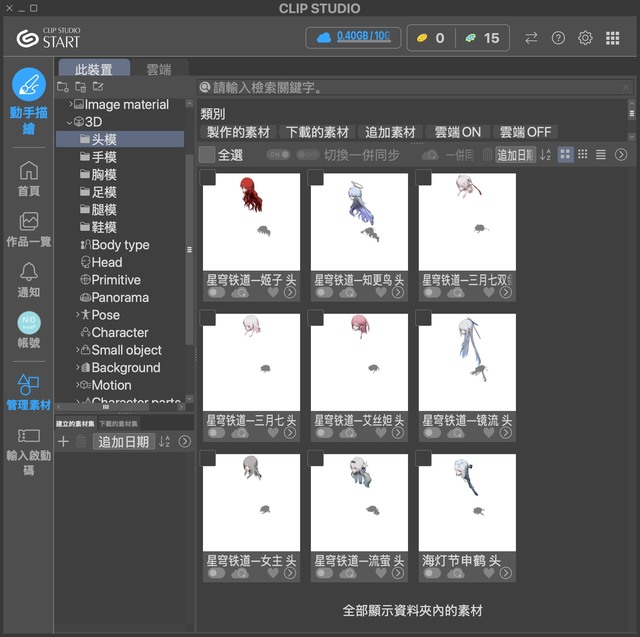The width and height of the screenshot is (640, 637).
Task: Open the 下載的素材集 tab
Action: tap(118, 424)
